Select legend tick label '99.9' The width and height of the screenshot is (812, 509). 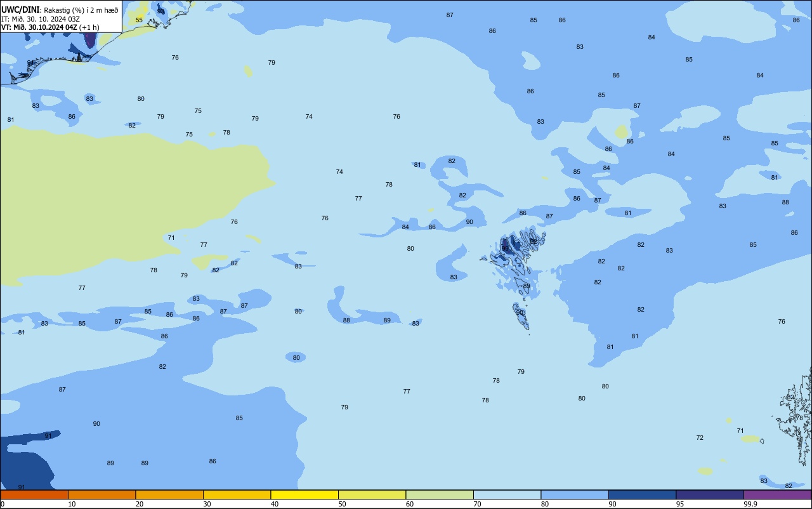click(x=750, y=504)
